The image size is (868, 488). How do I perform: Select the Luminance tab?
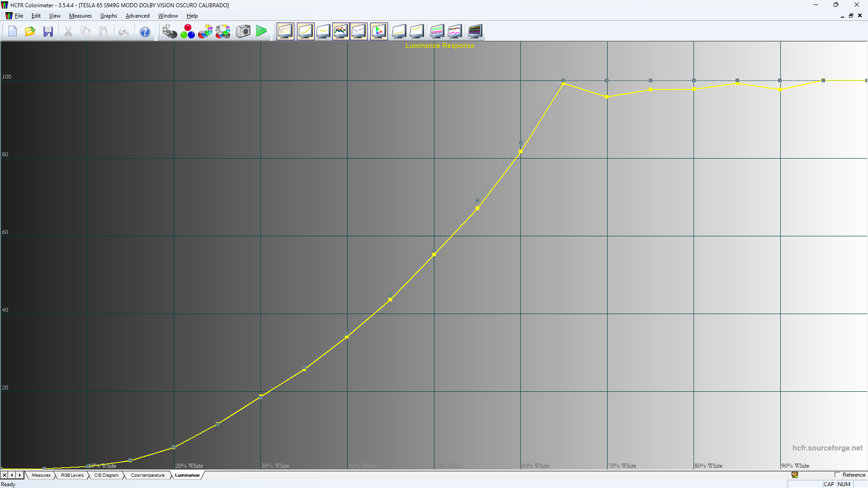pyautogui.click(x=187, y=475)
